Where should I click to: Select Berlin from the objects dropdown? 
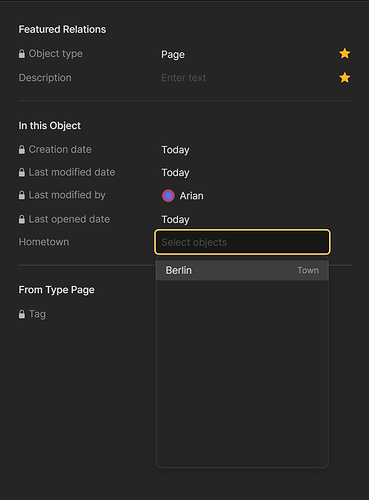coord(242,270)
